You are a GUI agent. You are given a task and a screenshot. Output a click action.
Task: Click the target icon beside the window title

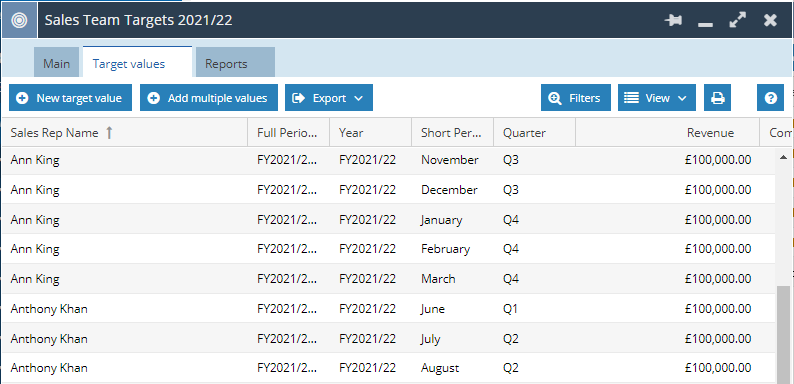coord(19,20)
